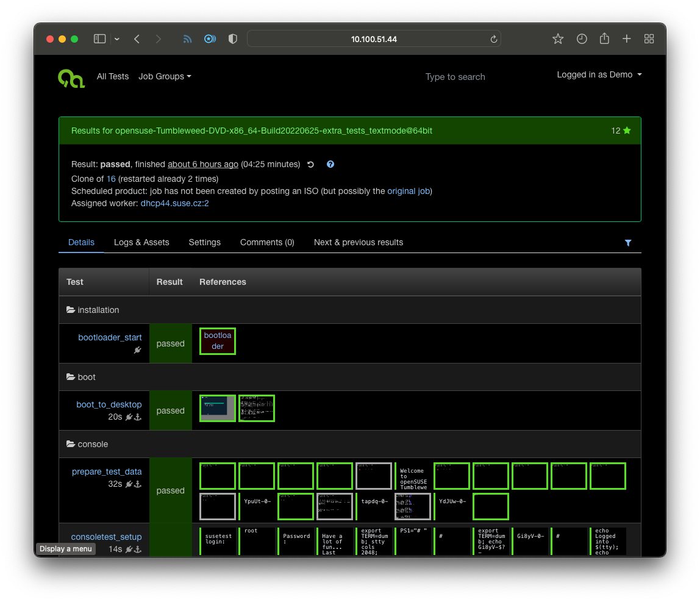Expand the Job Groups dropdown
Screen dimensions: 700x602
click(x=165, y=76)
